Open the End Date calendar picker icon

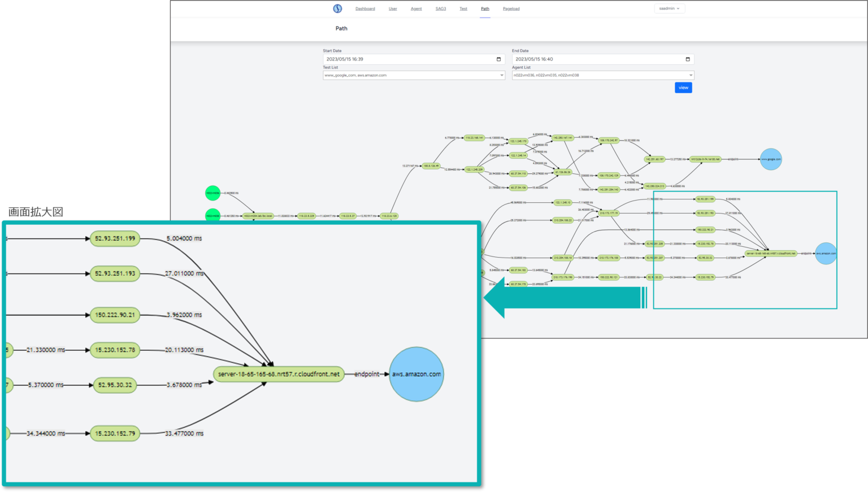[688, 59]
